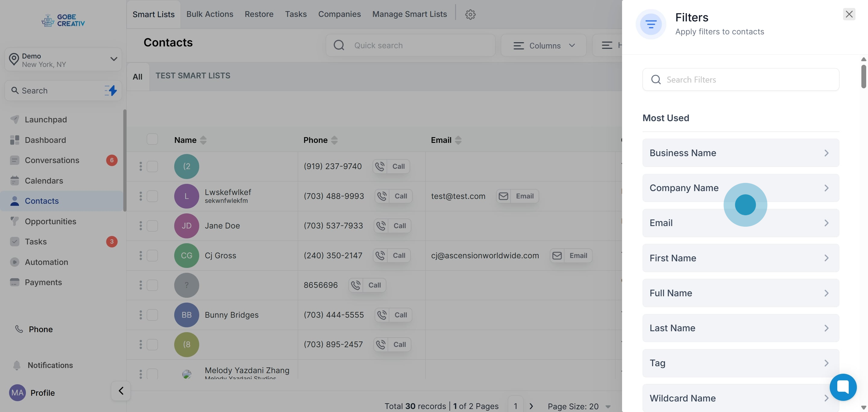Viewport: 868px width, 412px height.
Task: Expand the Company Name filter
Action: point(740,188)
